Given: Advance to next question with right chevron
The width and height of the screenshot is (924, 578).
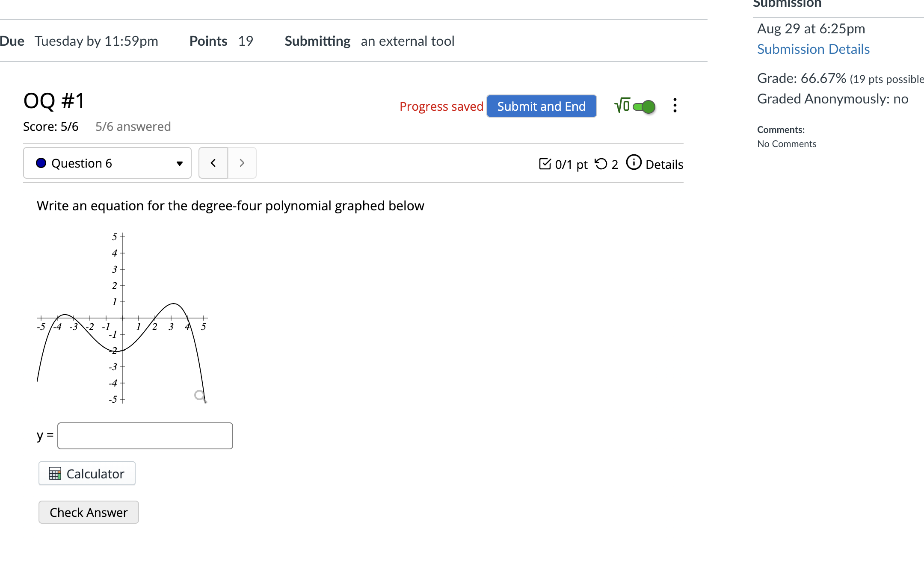Looking at the screenshot, I should coord(242,163).
